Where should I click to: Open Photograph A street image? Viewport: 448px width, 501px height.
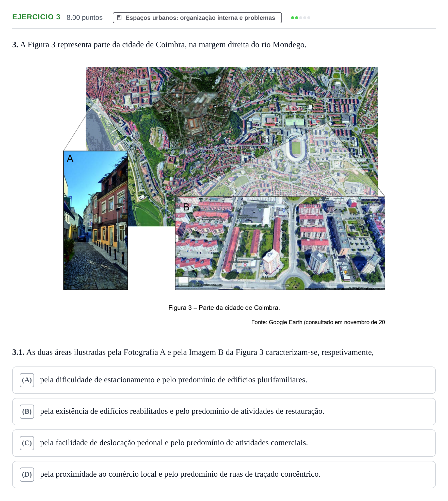pyautogui.click(x=95, y=220)
